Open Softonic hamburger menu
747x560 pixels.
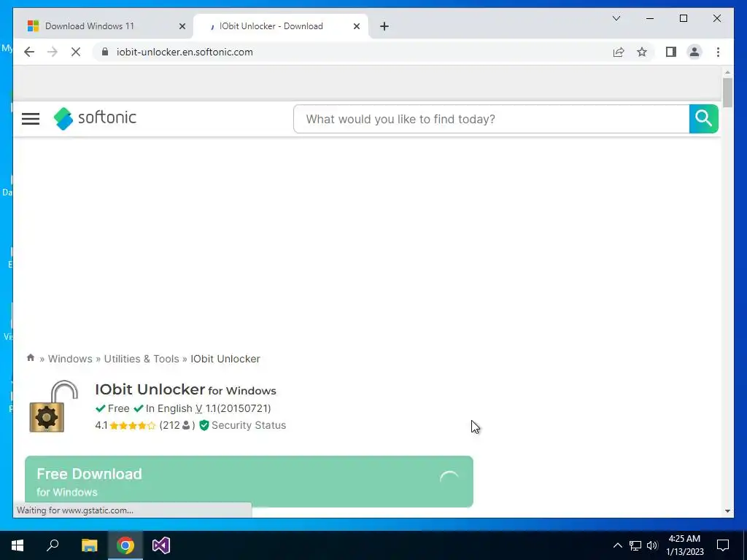pos(31,119)
